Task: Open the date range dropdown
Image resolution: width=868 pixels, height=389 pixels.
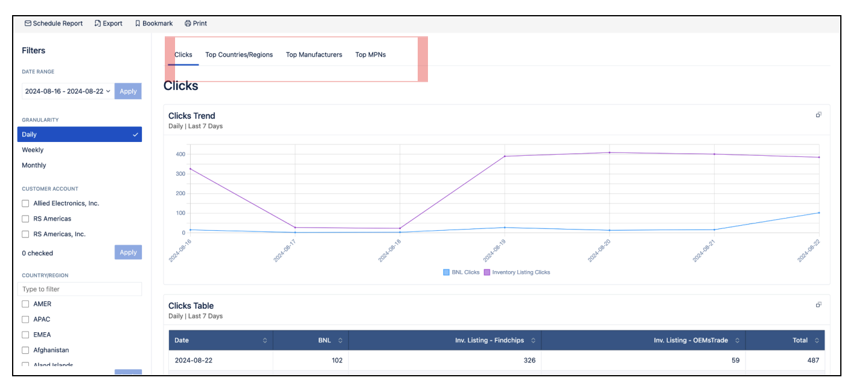Action: (x=68, y=91)
